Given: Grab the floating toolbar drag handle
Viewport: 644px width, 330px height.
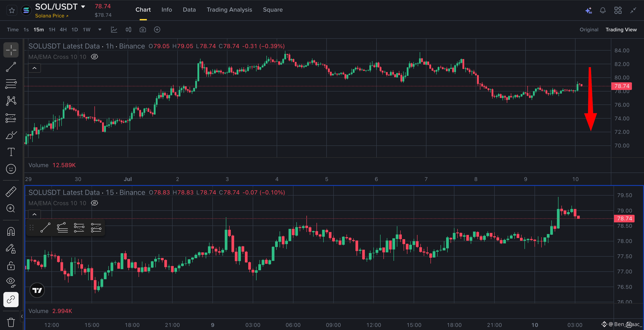Looking at the screenshot, I should coord(32,228).
